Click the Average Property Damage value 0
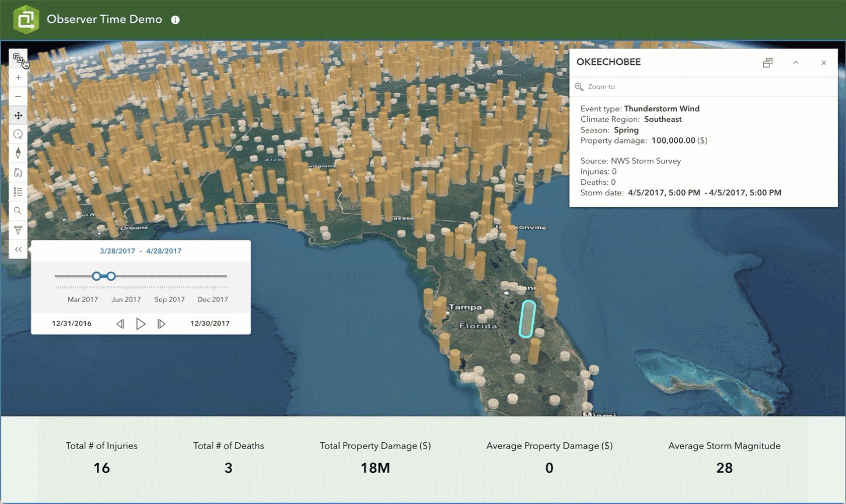 549,468
